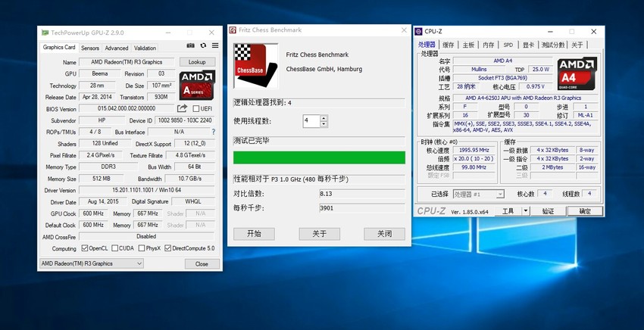644x330 pixels.
Task: Click the 关于 button in Fritz Benchmark
Action: point(319,234)
